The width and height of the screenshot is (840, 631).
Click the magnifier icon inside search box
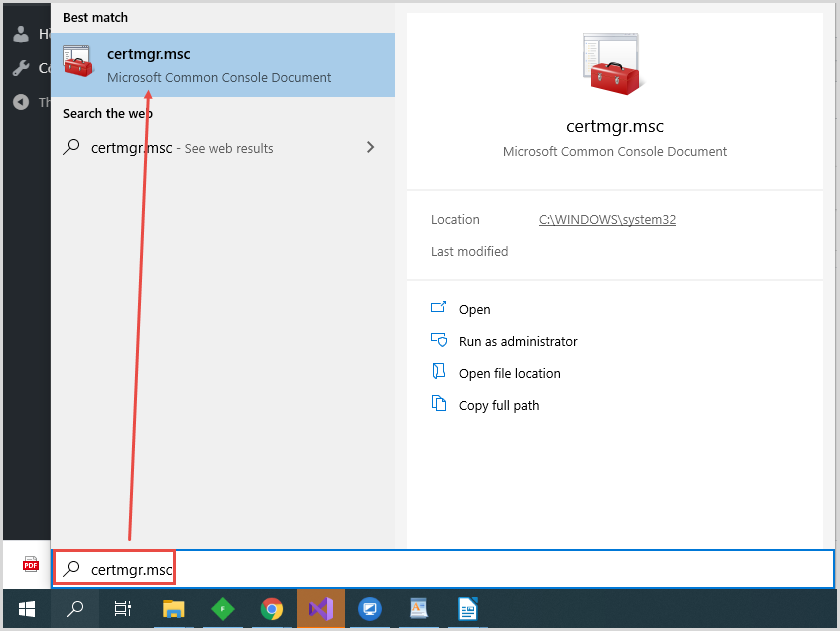pyautogui.click(x=71, y=568)
